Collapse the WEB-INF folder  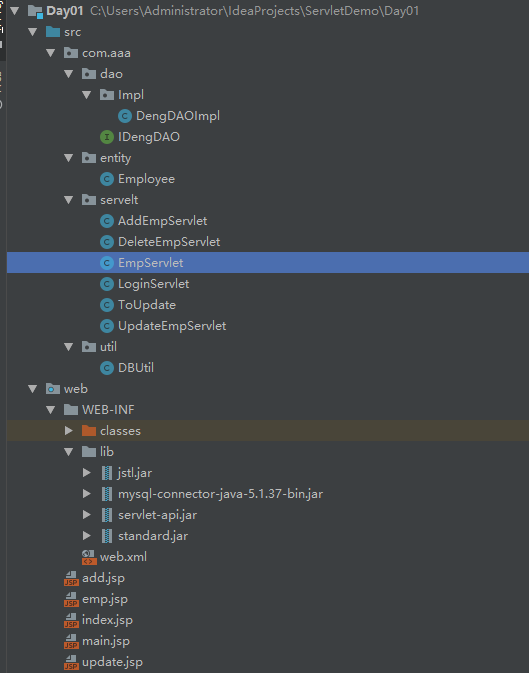pos(51,410)
